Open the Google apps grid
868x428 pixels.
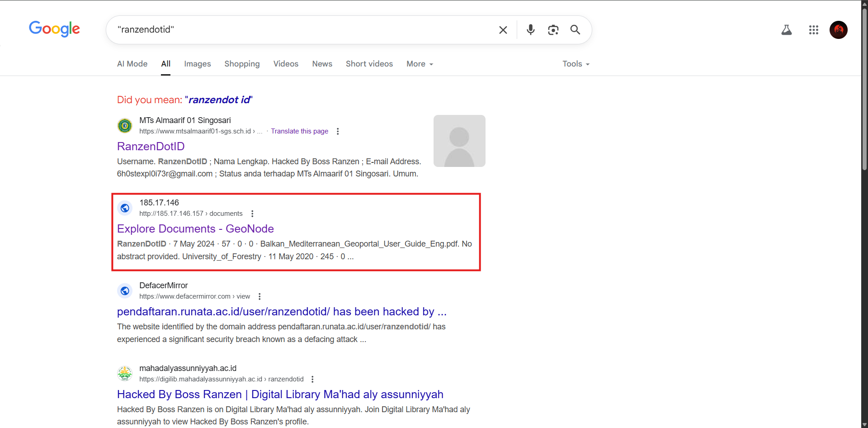(x=814, y=30)
